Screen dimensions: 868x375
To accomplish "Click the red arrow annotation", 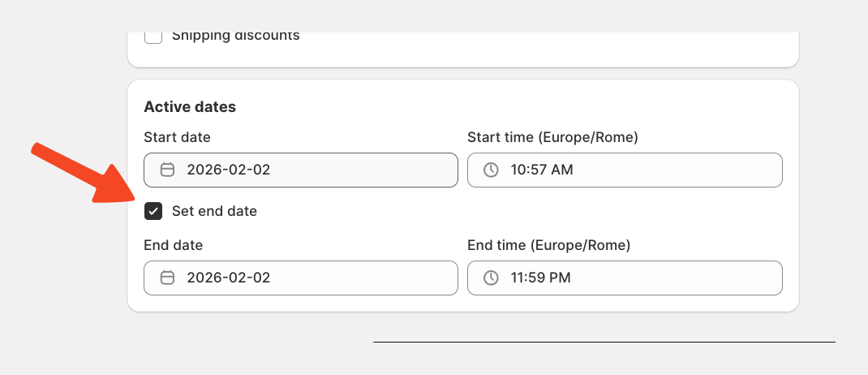I will [x=81, y=172].
